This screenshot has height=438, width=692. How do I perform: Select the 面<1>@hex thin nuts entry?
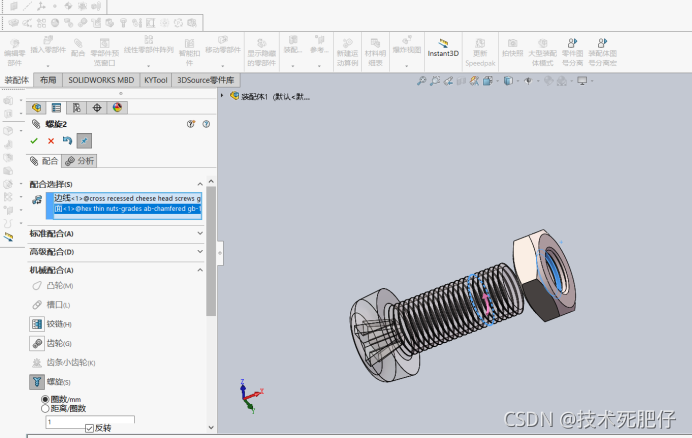(x=128, y=208)
